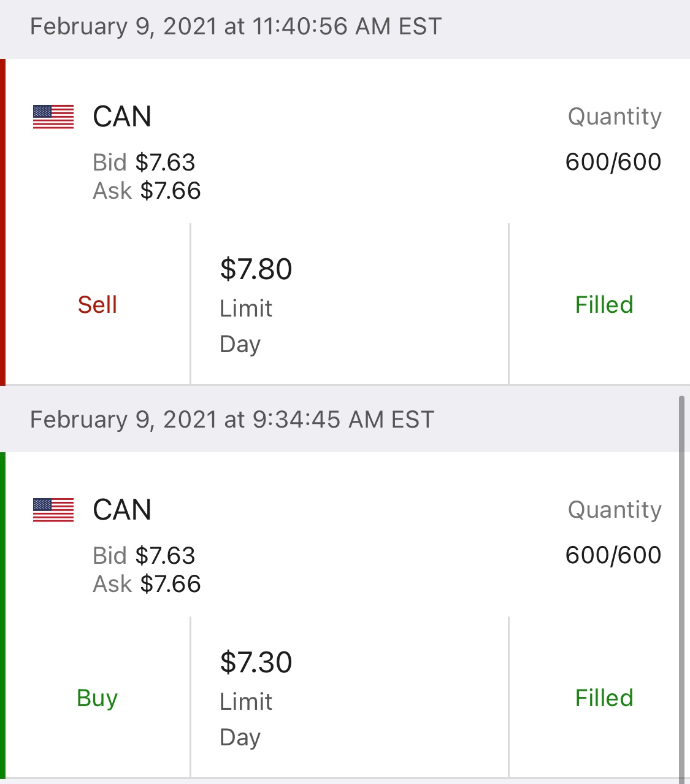Tap the $7.30 limit price
Image resolution: width=690 pixels, height=784 pixels.
pyautogui.click(x=256, y=663)
